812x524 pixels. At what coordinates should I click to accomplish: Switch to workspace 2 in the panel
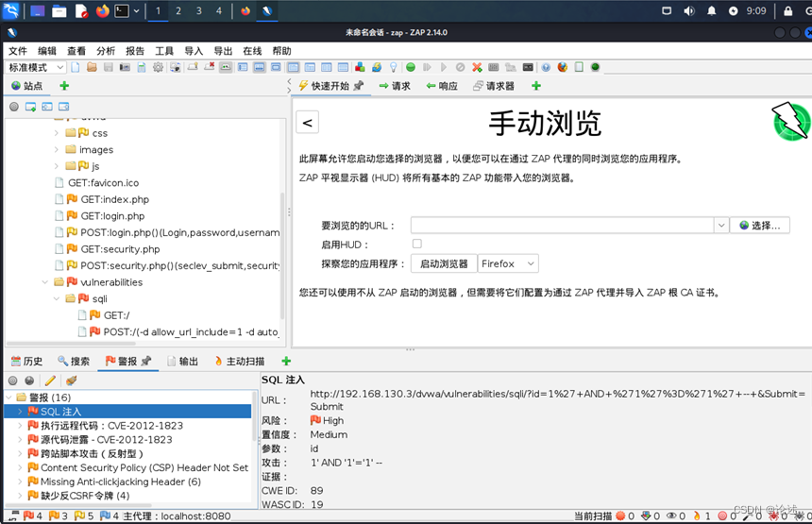click(x=178, y=11)
